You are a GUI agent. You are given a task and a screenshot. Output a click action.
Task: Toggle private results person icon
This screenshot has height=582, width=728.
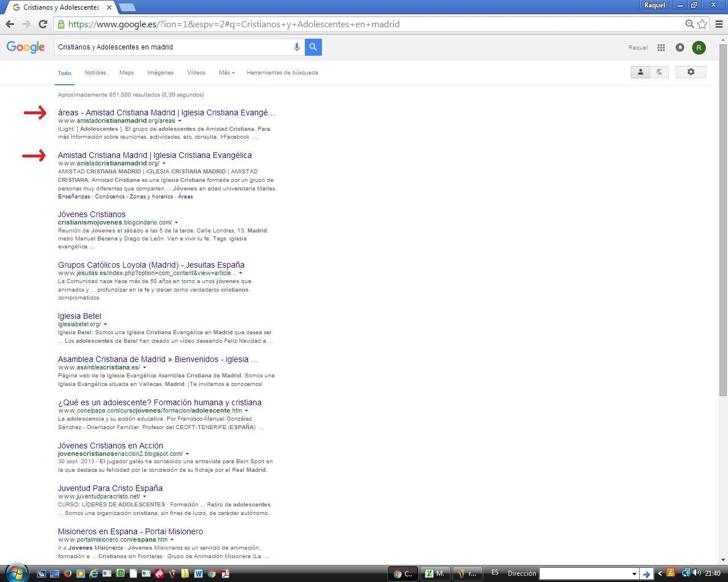tap(640, 72)
